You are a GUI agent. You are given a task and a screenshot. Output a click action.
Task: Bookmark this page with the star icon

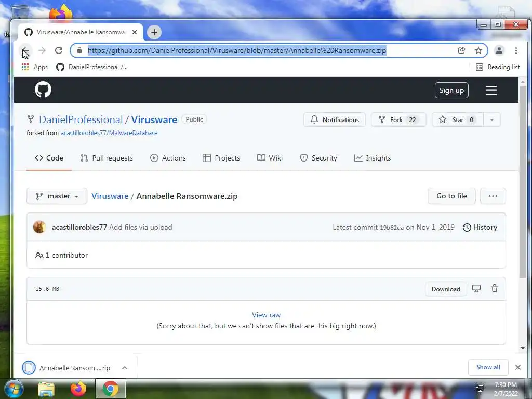[478, 50]
